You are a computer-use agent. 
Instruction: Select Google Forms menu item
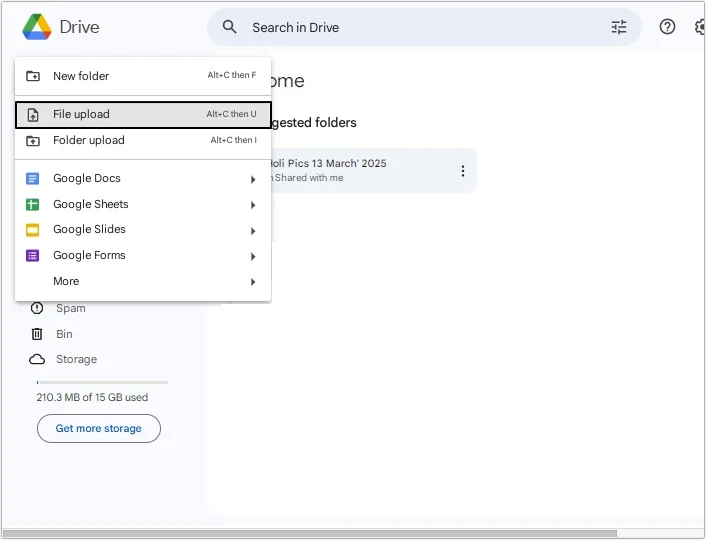pyautogui.click(x=143, y=256)
